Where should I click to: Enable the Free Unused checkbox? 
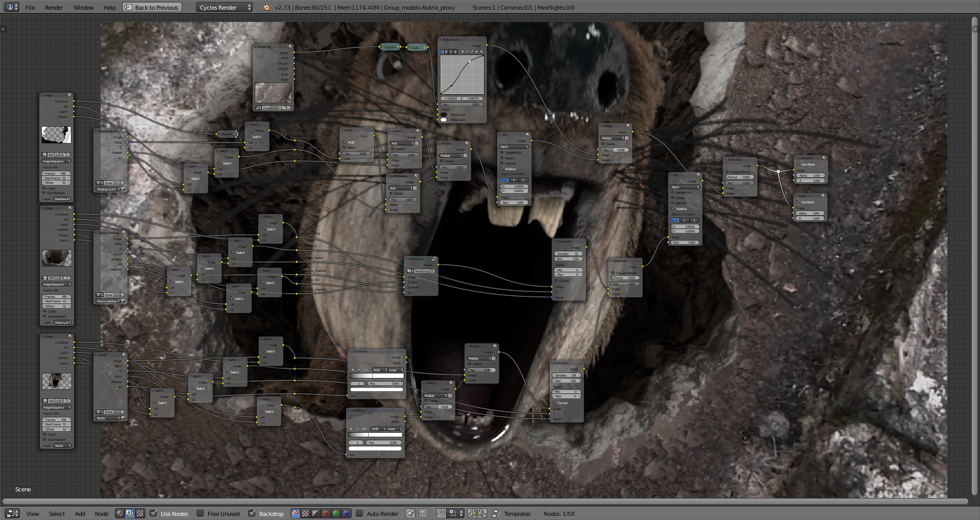[201, 513]
